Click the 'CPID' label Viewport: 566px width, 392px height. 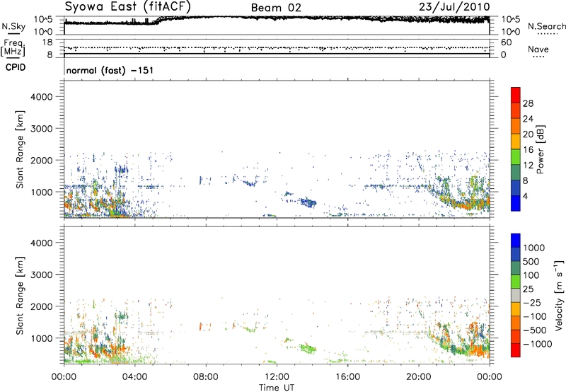16,67
